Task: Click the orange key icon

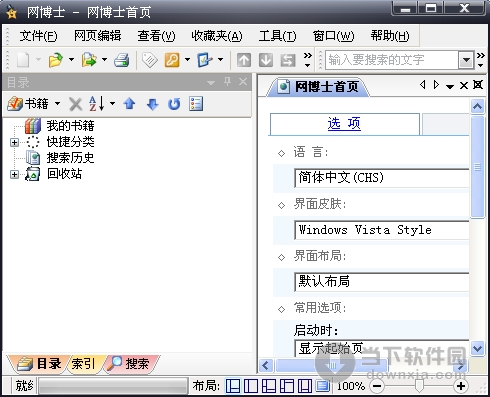Action: [172, 60]
